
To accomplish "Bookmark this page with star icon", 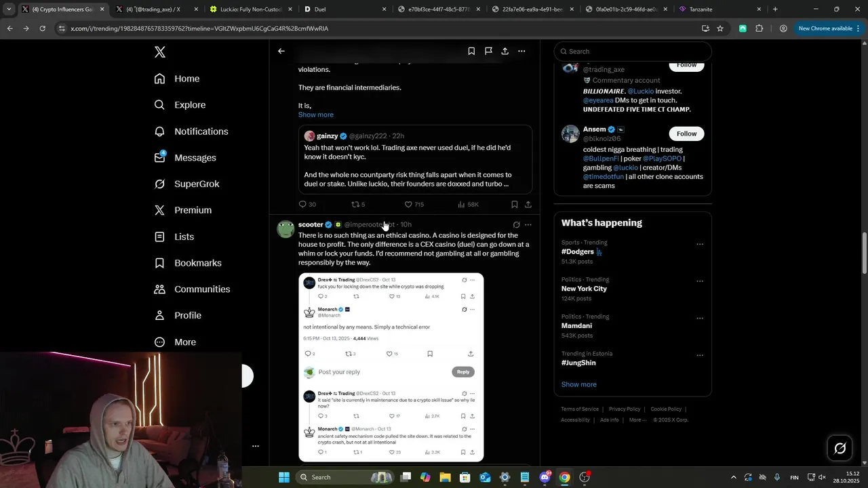I will tap(720, 28).
